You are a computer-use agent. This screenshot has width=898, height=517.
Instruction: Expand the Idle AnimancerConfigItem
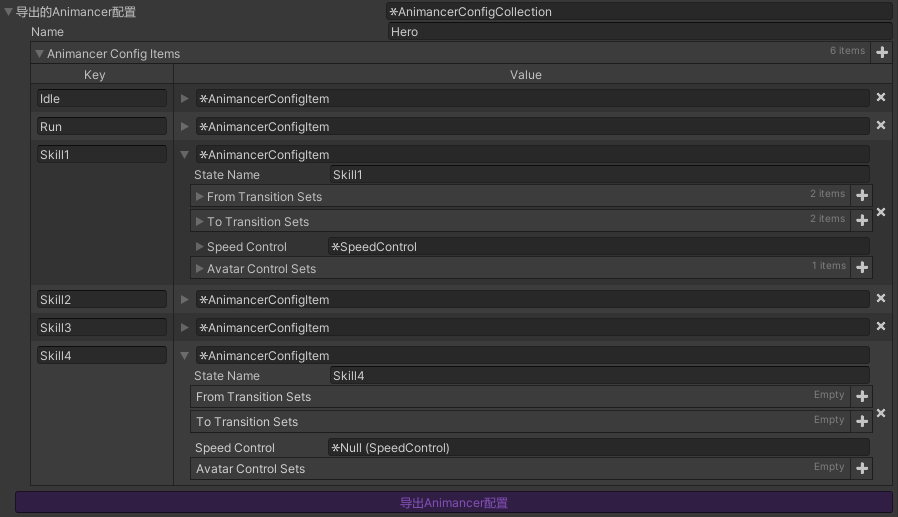(x=184, y=98)
